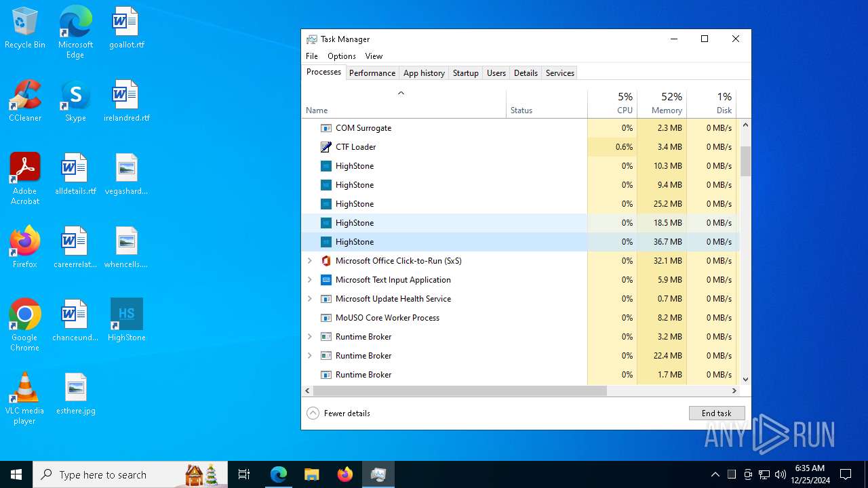Switch to the Services tab
The width and height of the screenshot is (868, 488).
tap(560, 73)
